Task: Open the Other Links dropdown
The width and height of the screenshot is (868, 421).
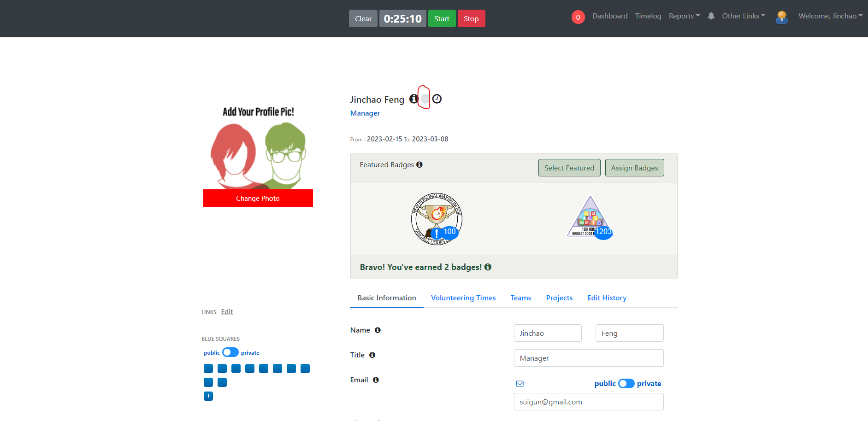Action: [x=744, y=16]
